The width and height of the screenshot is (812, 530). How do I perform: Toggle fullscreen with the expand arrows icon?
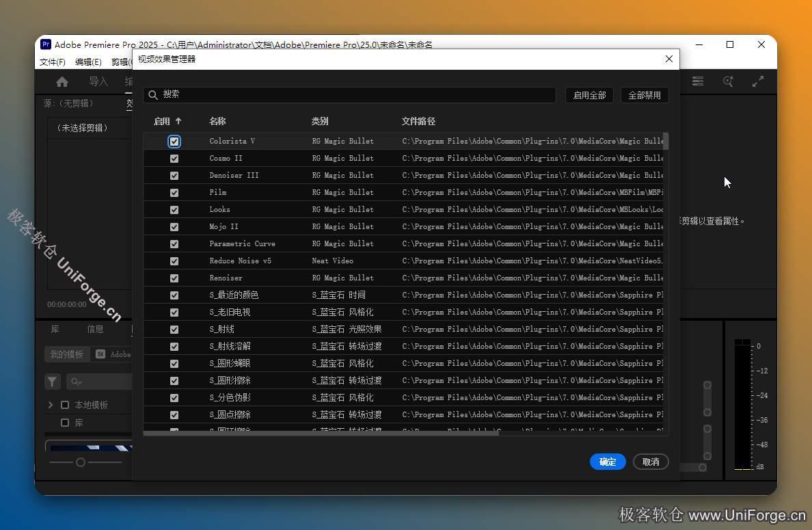click(x=758, y=81)
